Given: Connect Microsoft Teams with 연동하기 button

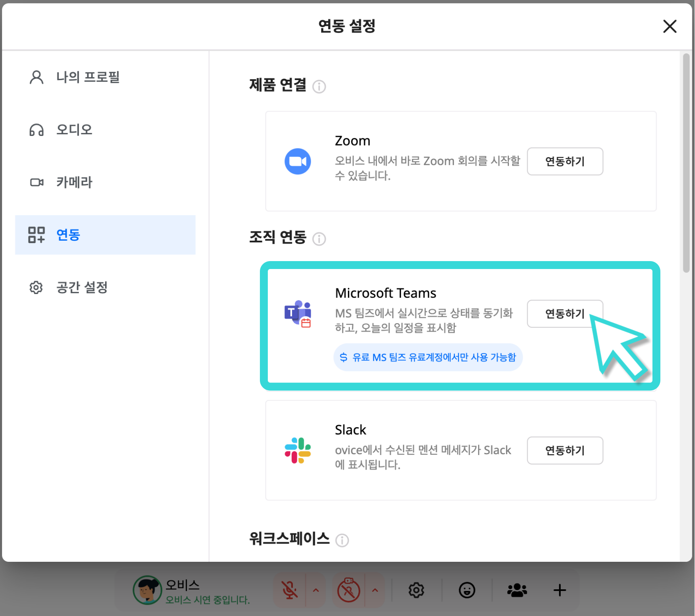Looking at the screenshot, I should tap(565, 314).
